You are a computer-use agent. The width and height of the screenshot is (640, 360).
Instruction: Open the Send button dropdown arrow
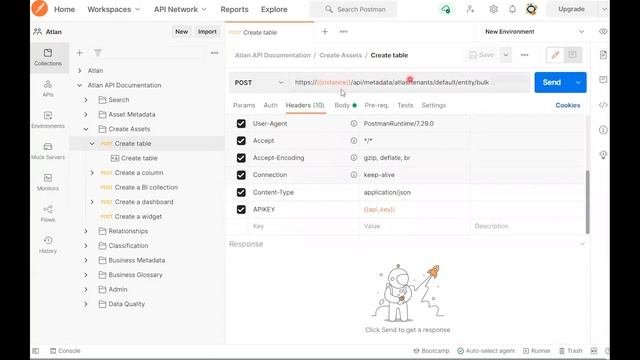click(x=578, y=82)
